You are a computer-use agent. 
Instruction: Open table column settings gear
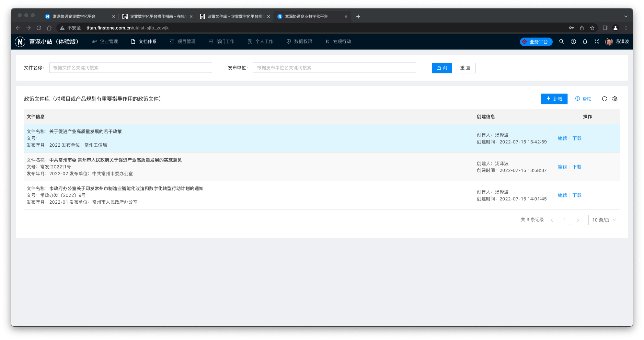[615, 99]
